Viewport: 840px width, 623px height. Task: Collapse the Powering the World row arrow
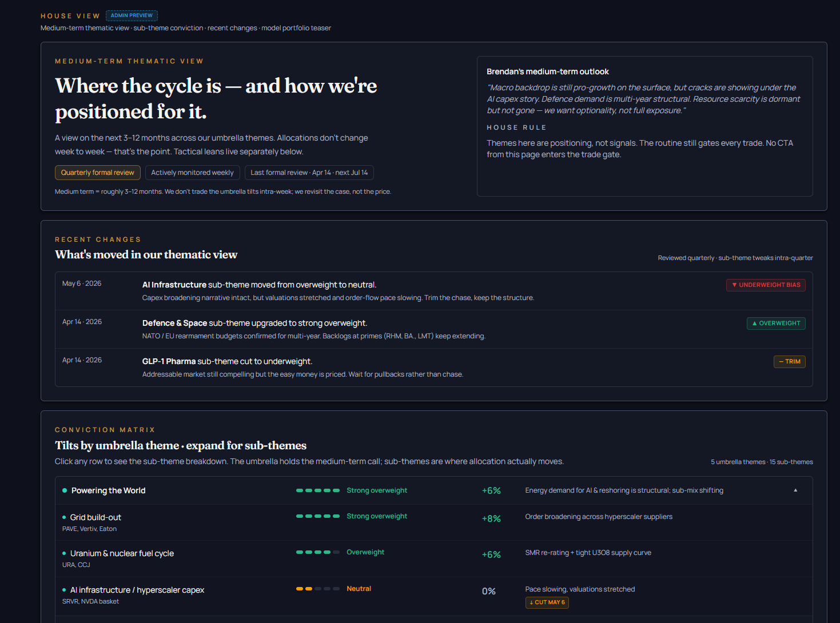coord(795,490)
